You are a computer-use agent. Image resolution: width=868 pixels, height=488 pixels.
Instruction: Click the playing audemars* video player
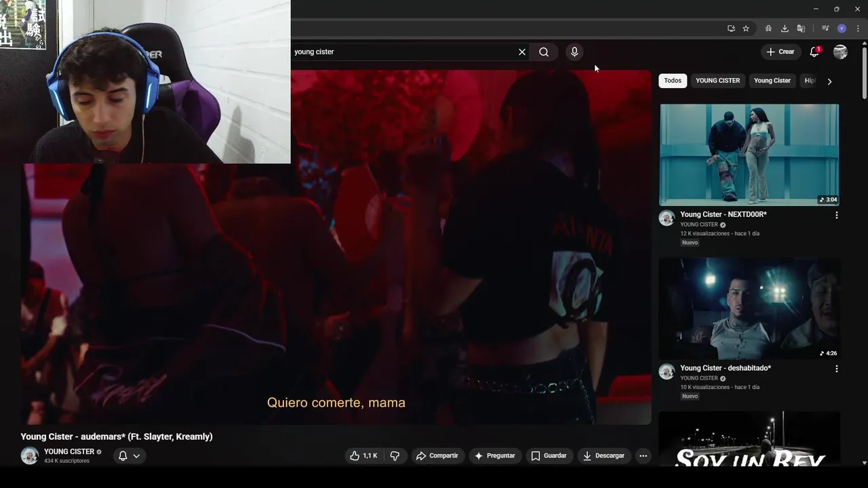tap(336, 247)
